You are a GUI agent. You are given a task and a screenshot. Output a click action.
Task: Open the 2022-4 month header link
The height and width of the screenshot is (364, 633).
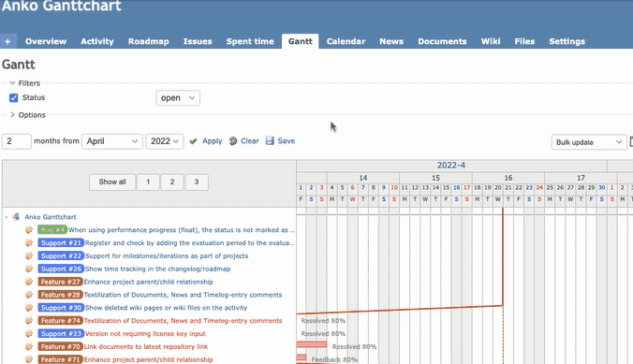(451, 166)
